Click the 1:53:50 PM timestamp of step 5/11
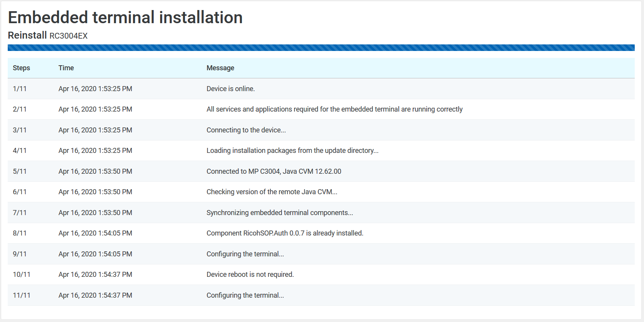The width and height of the screenshot is (644, 322). [x=95, y=171]
